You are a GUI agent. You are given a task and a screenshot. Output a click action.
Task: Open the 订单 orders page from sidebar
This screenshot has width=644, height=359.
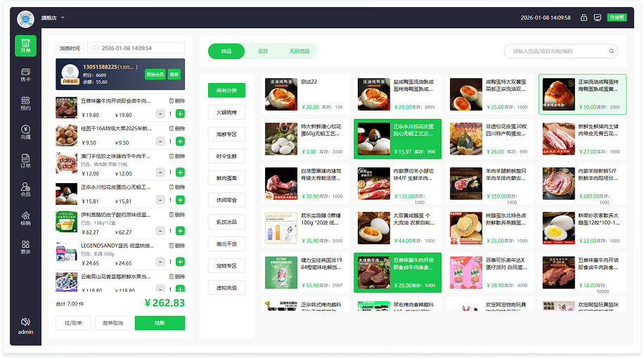click(x=25, y=161)
